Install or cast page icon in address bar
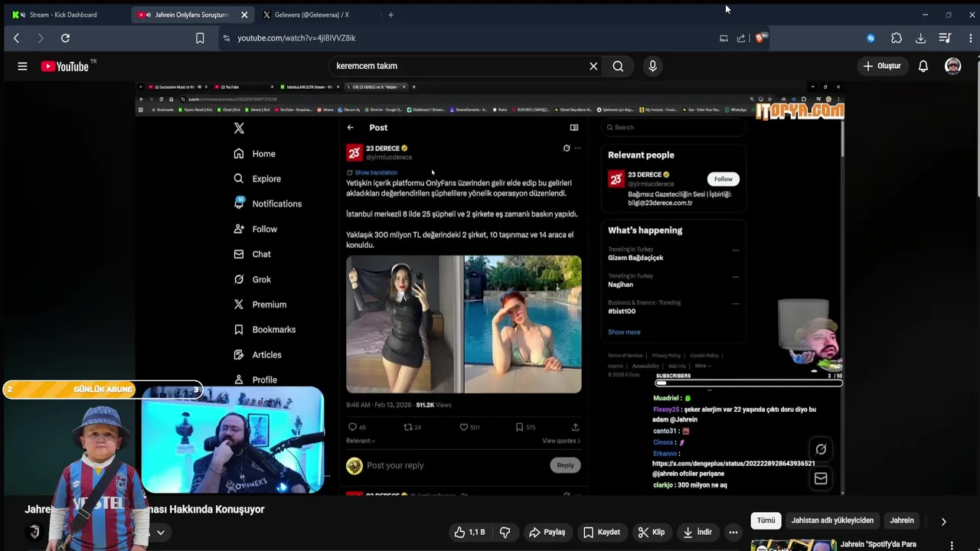Screen dimensions: 980x551 (724, 38)
